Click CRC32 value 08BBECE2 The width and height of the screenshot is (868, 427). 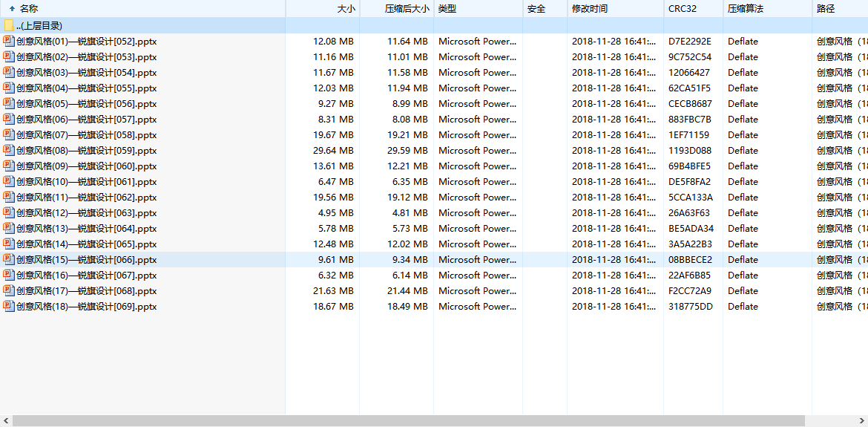pos(690,259)
